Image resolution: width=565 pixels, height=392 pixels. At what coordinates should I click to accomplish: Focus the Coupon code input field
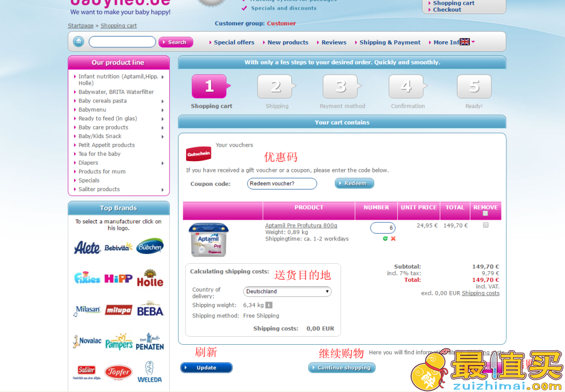coord(282,184)
